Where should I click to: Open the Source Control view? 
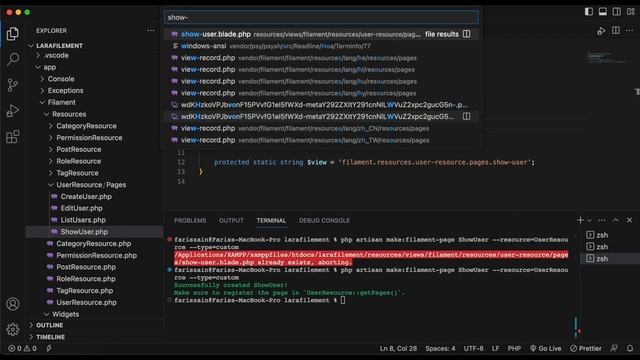click(13, 85)
